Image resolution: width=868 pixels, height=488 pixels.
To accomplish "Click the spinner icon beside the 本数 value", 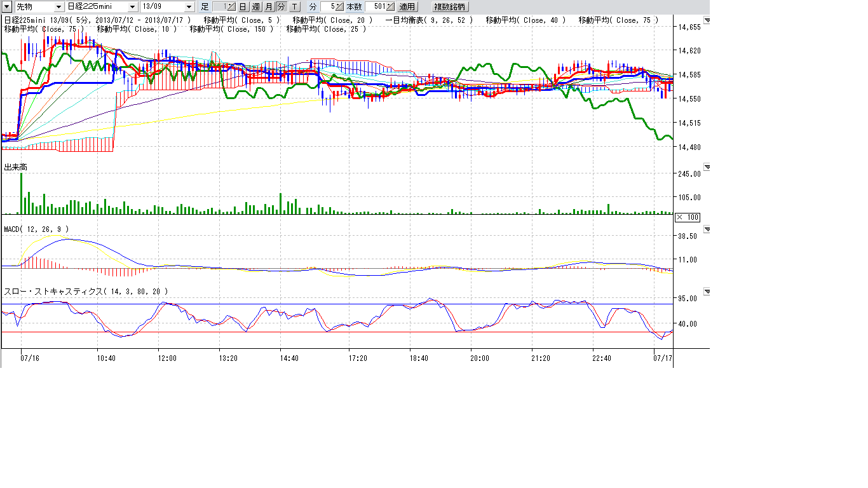I will pyautogui.click(x=390, y=6).
